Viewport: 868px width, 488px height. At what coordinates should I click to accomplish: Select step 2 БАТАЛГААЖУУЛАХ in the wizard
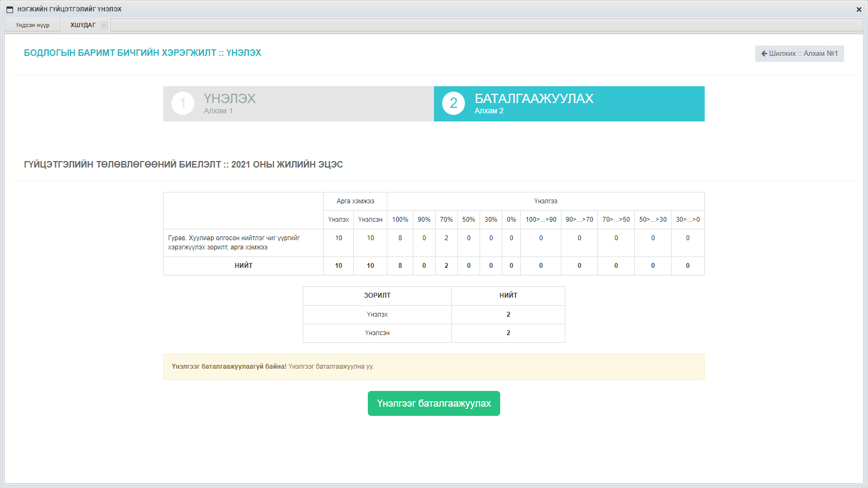569,104
